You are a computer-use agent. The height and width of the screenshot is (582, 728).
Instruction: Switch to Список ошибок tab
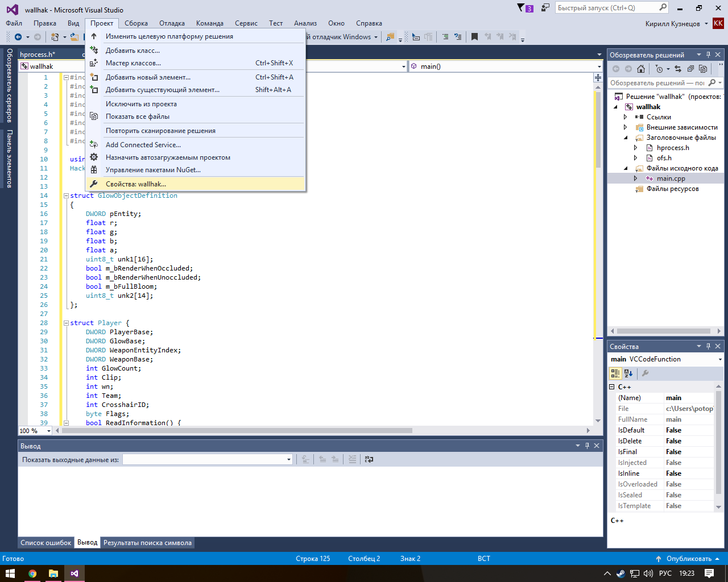46,543
